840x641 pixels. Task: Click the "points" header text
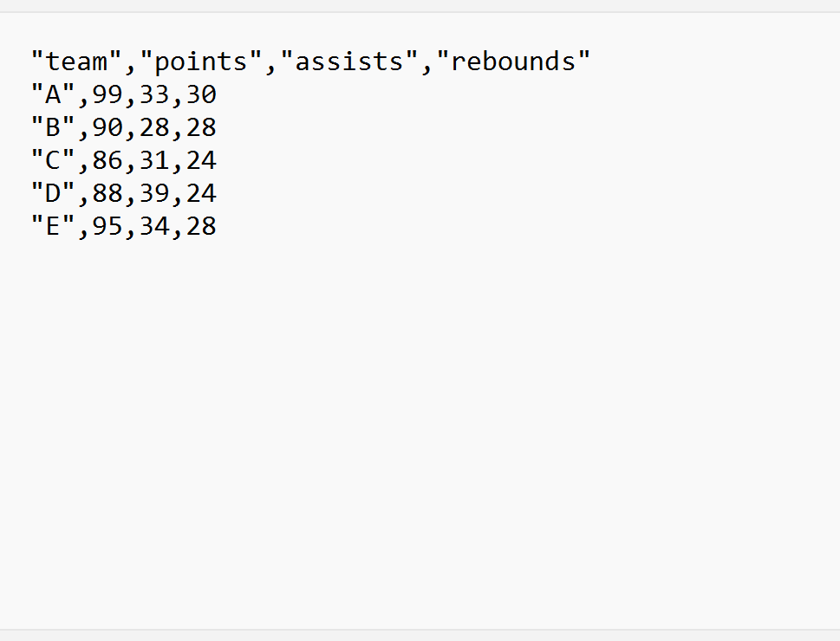[201, 62]
